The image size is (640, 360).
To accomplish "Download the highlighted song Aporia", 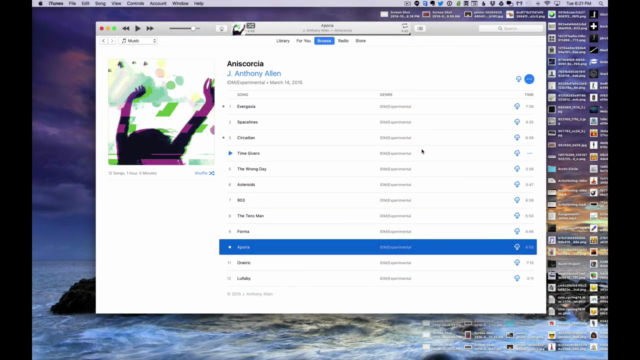I will (x=517, y=247).
